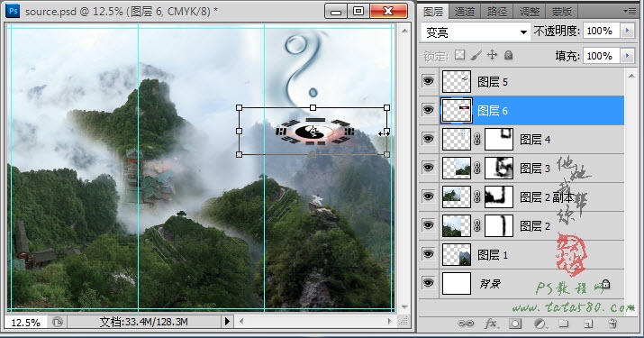
Task: Click the lock transparent pixels icon
Action: [x=460, y=55]
